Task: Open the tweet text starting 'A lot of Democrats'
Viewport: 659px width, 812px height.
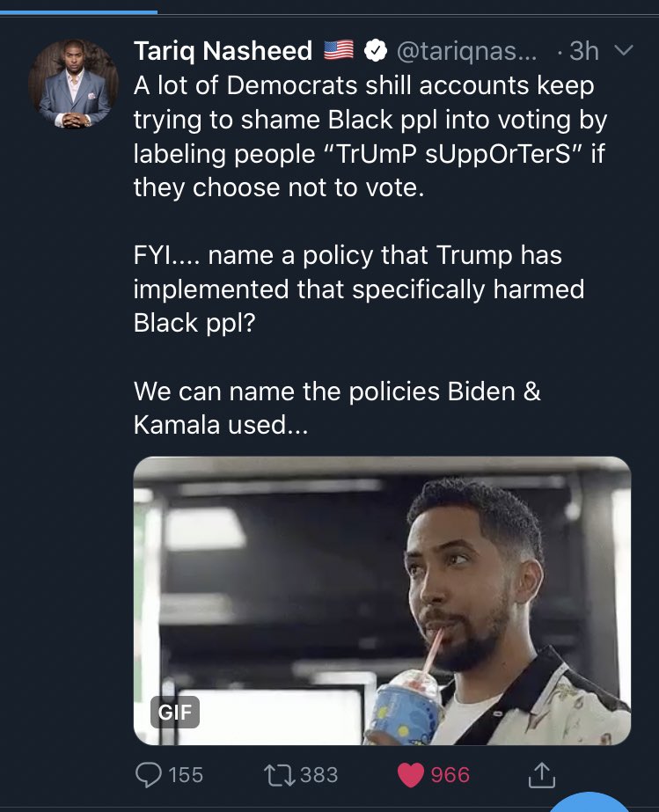Action: pyautogui.click(x=370, y=136)
